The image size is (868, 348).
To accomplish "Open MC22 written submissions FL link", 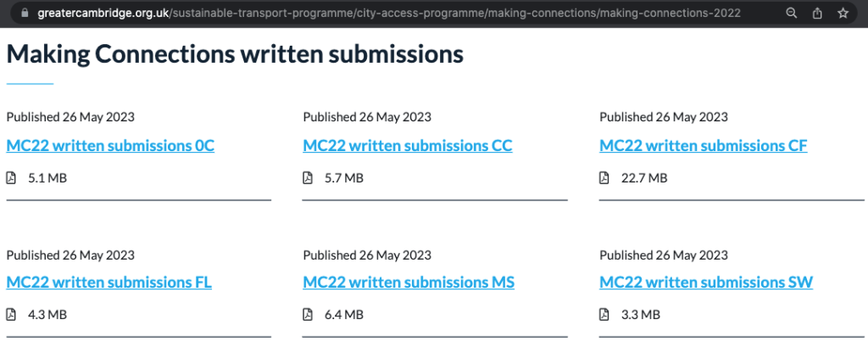I will pyautogui.click(x=108, y=283).
